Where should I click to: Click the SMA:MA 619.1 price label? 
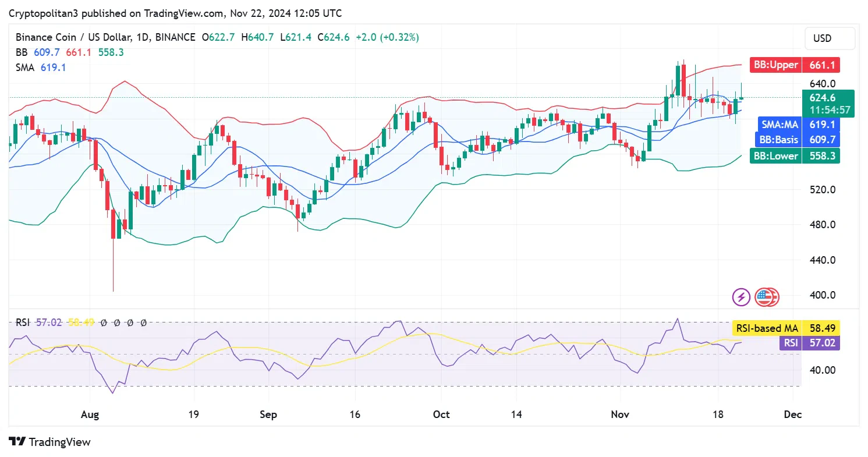pyautogui.click(x=799, y=124)
